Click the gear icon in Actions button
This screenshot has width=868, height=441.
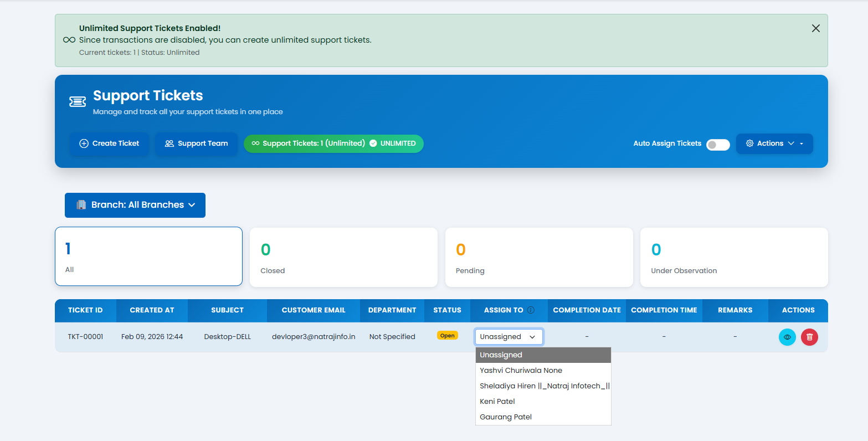point(750,143)
